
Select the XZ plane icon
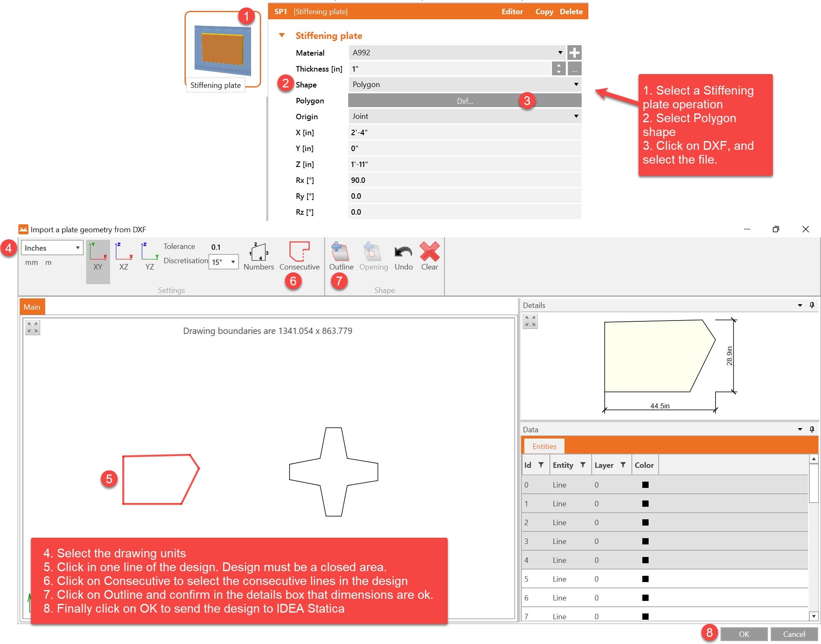point(124,257)
